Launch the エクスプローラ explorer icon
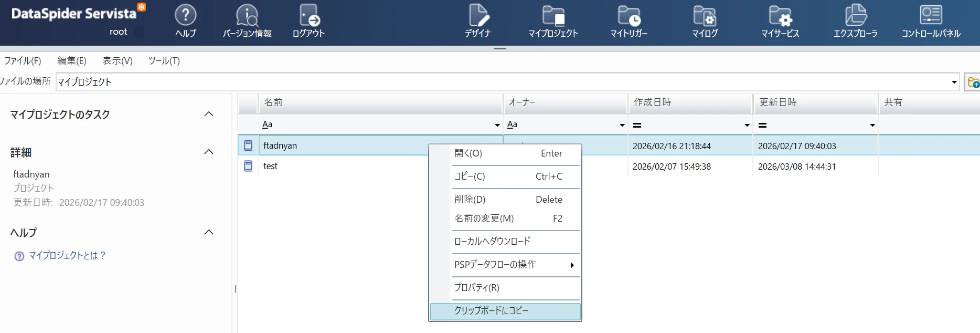Image resolution: width=980 pixels, height=333 pixels. coord(856,15)
